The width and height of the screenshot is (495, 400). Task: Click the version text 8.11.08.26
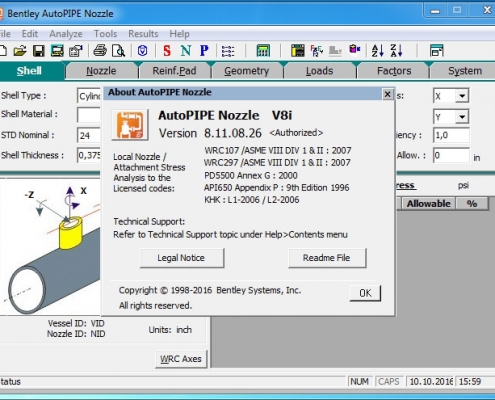click(233, 133)
